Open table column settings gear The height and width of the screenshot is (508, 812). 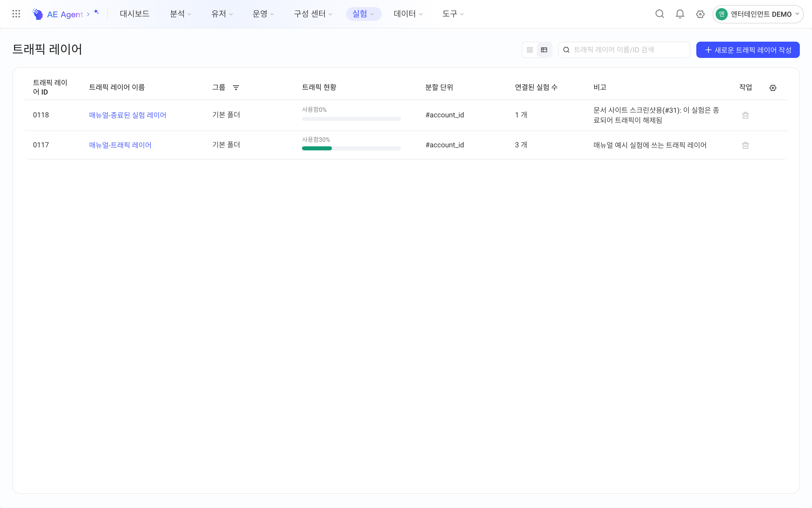pyautogui.click(x=773, y=88)
